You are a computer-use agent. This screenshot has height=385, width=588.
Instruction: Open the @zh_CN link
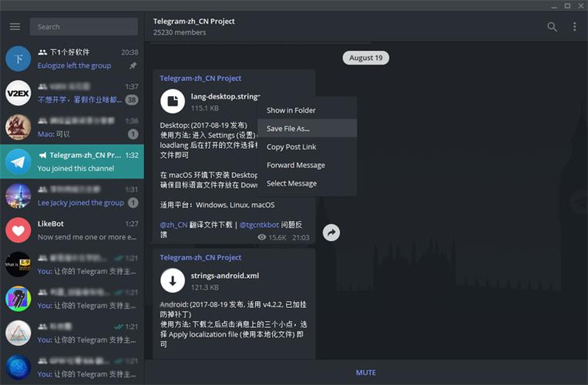[x=173, y=225]
